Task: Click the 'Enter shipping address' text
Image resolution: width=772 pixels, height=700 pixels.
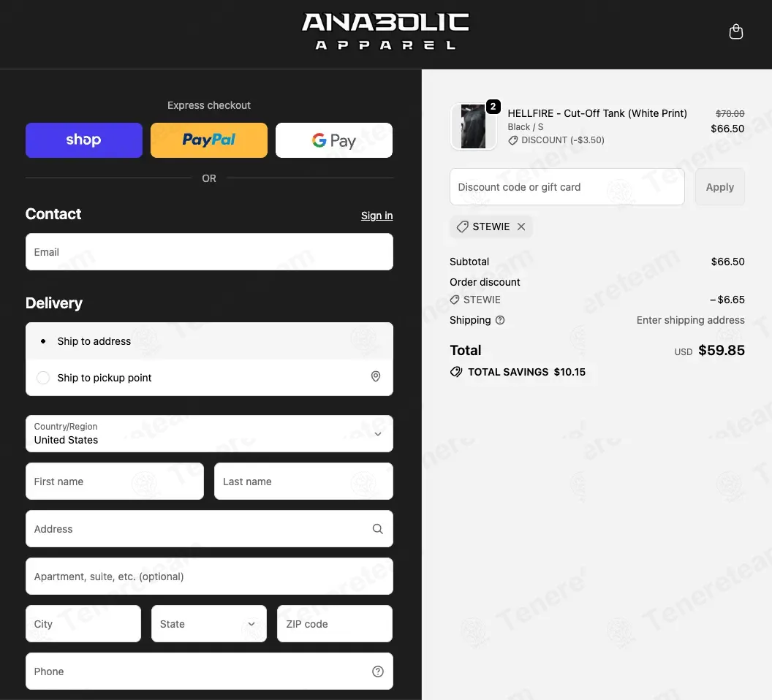Action: click(690, 320)
